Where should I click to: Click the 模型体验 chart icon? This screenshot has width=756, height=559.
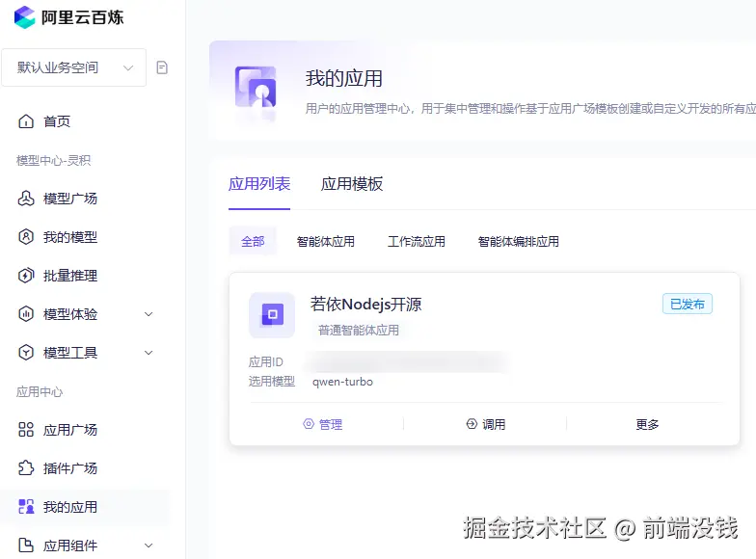(x=26, y=314)
